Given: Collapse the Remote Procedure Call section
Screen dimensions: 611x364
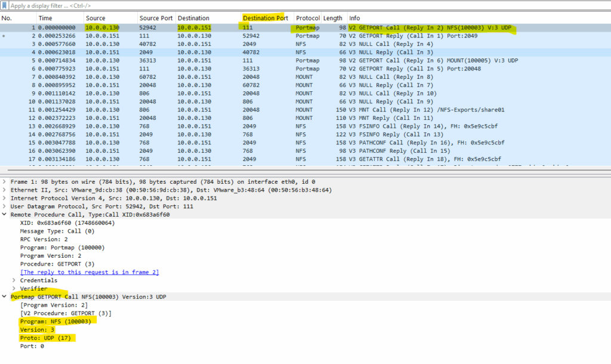Looking at the screenshot, I should click(4, 214).
